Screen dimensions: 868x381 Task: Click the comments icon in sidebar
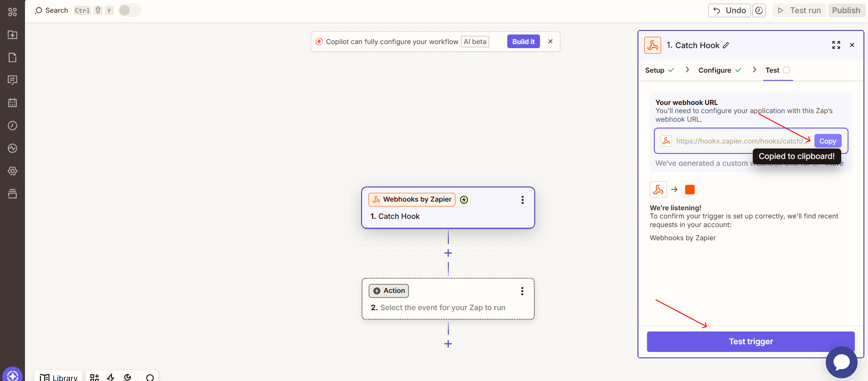point(12,80)
